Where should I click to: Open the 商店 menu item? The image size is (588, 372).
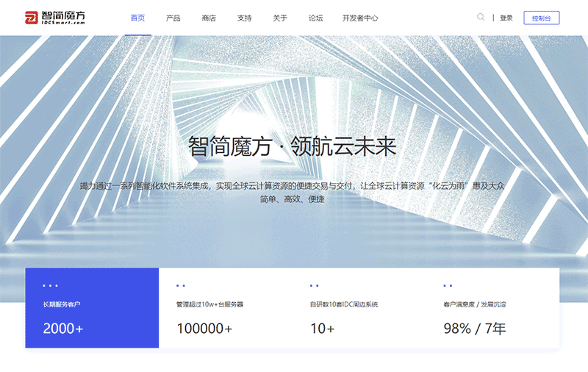point(209,18)
